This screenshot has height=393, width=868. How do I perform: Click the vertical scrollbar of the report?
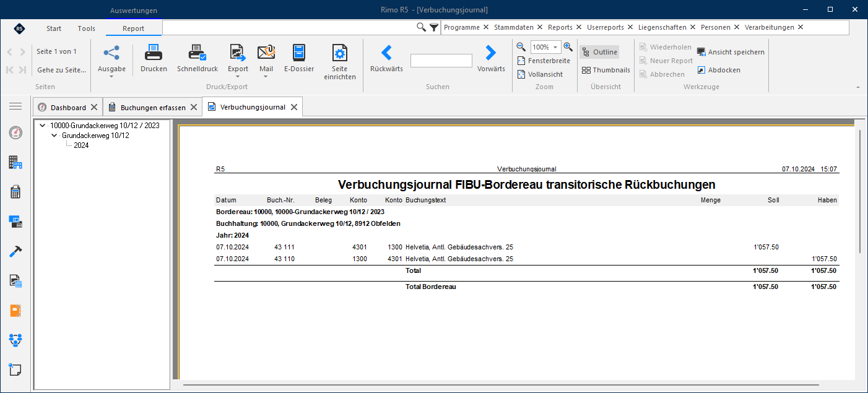[861, 190]
